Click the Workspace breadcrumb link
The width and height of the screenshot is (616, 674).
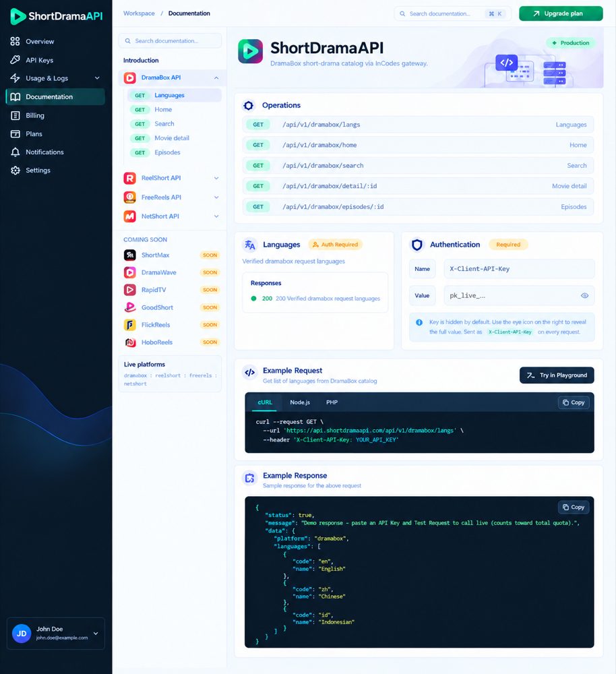click(139, 13)
